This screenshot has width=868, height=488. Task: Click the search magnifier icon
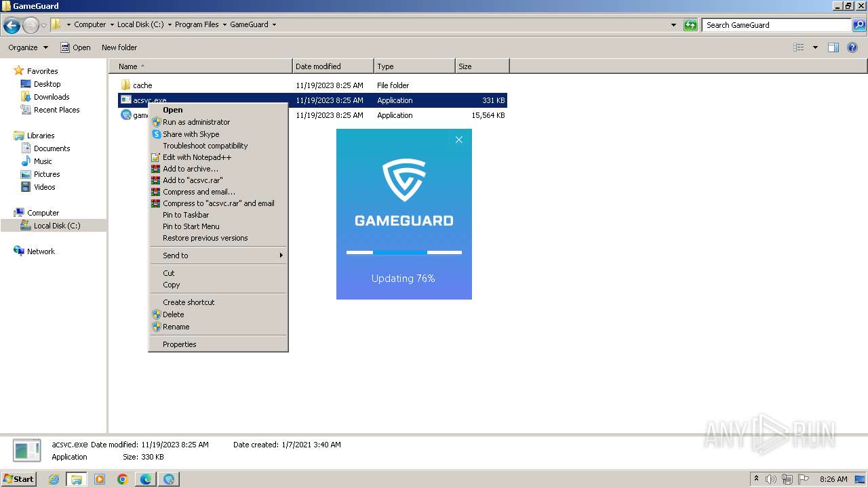859,25
